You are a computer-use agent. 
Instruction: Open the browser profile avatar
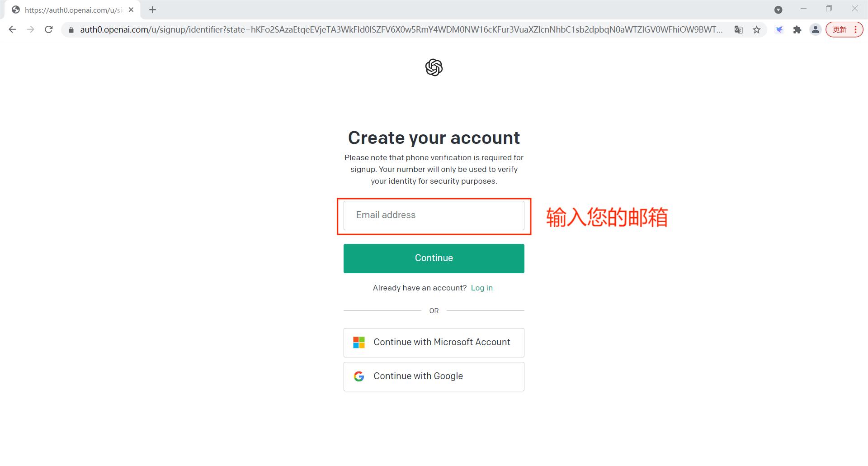816,30
